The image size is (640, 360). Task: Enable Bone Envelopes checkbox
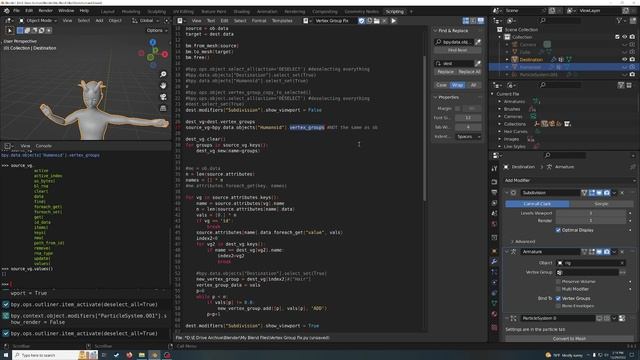558,306
